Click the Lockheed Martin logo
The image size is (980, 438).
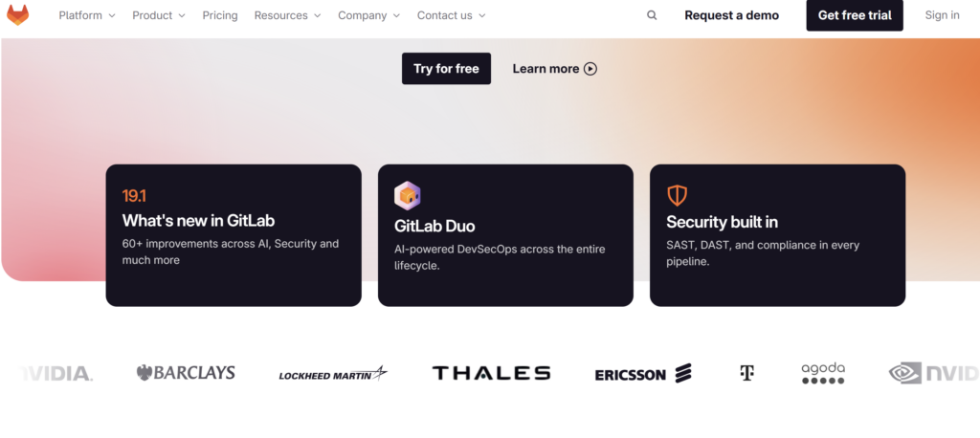[333, 374]
